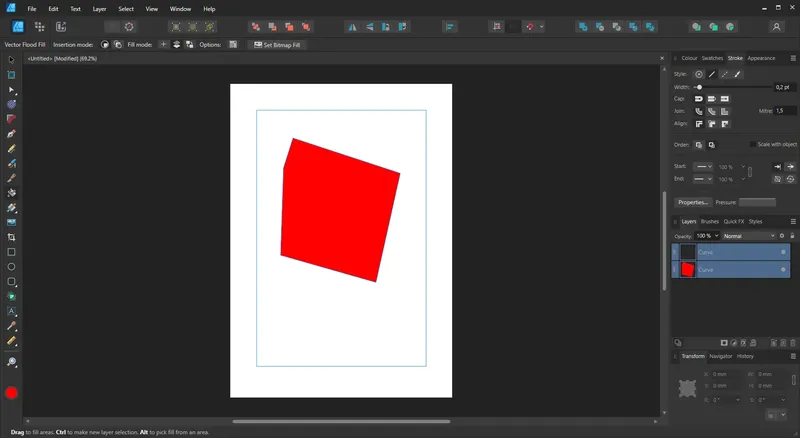Switch to the Navigator tab

point(720,356)
